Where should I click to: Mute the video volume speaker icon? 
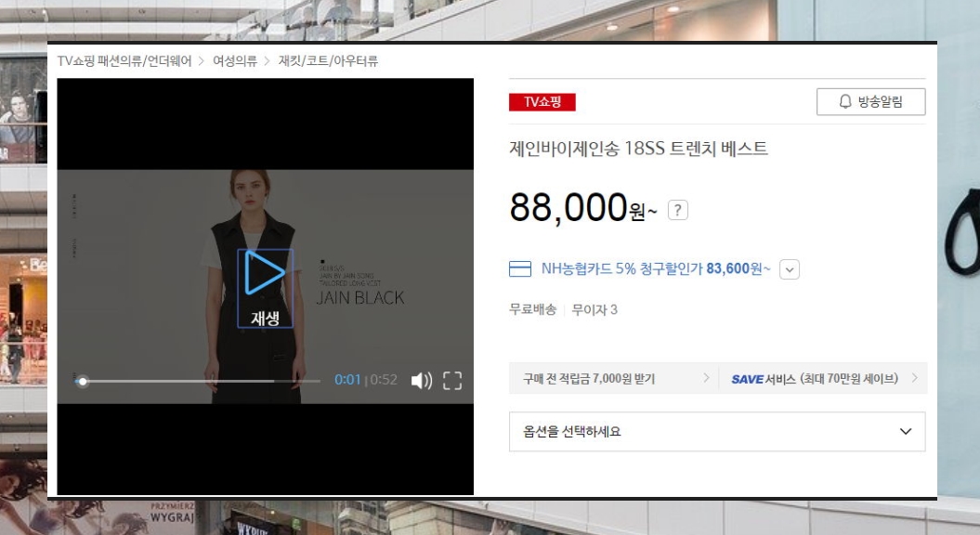click(x=422, y=380)
